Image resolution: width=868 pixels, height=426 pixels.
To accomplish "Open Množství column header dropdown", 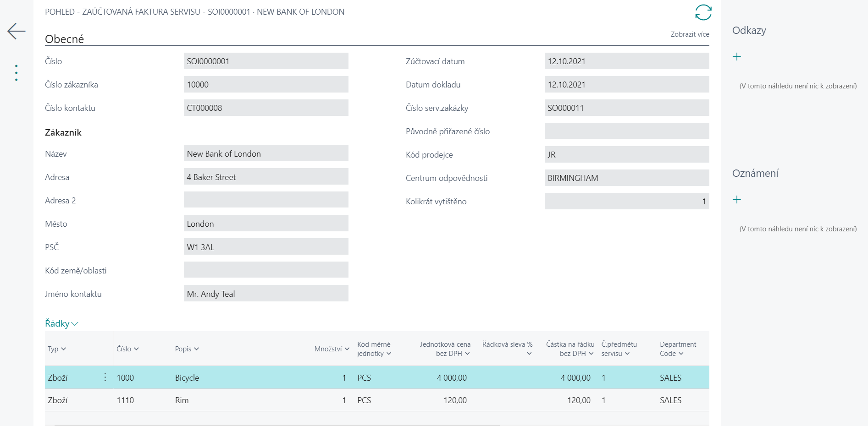I will tap(332, 349).
